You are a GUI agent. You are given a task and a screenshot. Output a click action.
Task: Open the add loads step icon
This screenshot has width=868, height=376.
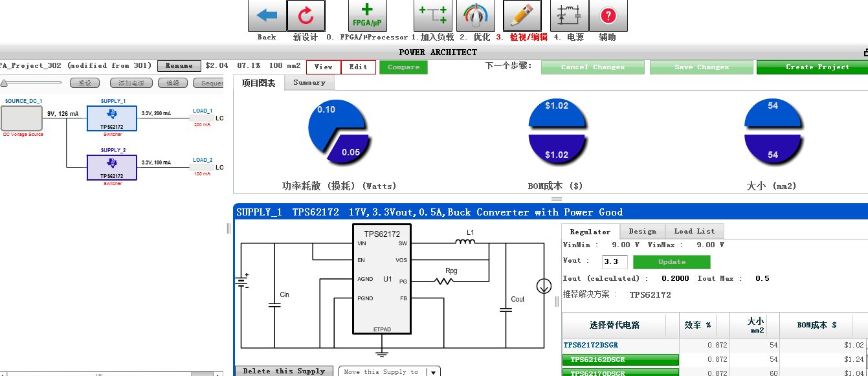pyautogui.click(x=433, y=16)
